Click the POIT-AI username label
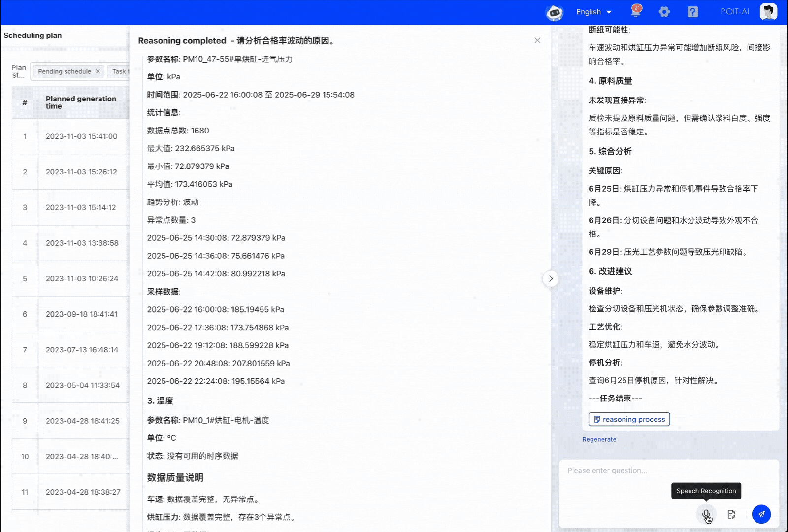This screenshot has width=788, height=532. [x=734, y=12]
